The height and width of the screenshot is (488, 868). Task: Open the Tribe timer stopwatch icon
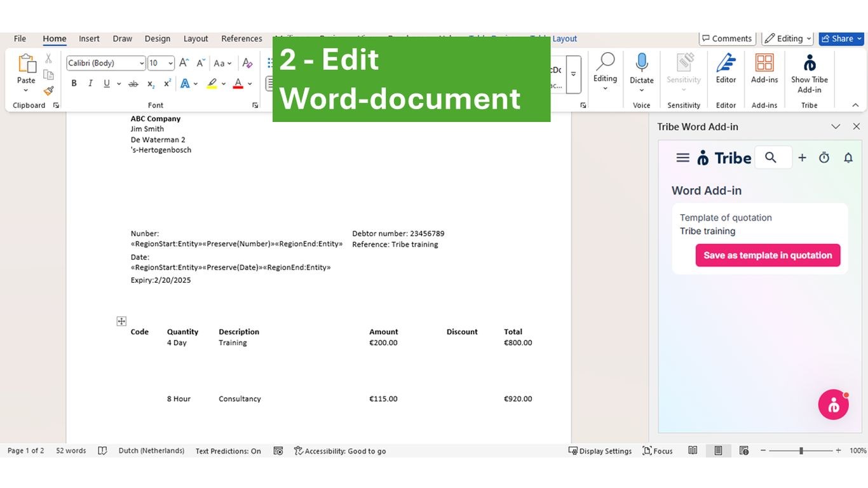[x=824, y=158]
